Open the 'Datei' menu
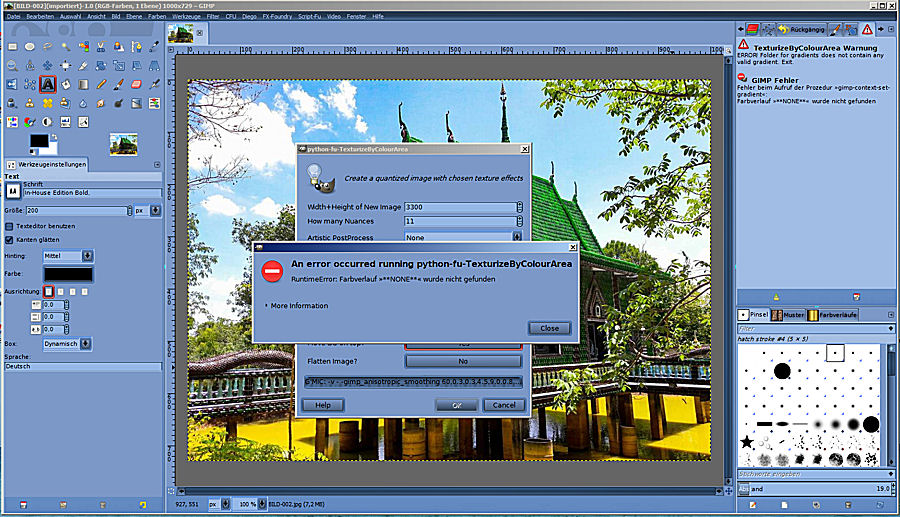The width and height of the screenshot is (900, 517). coord(13,17)
